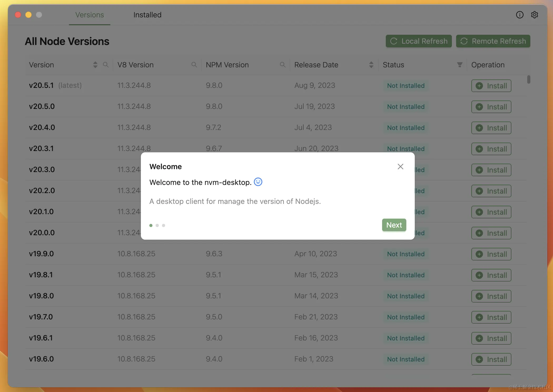Select the Versions tab
This screenshot has width=553, height=392.
[x=90, y=15]
